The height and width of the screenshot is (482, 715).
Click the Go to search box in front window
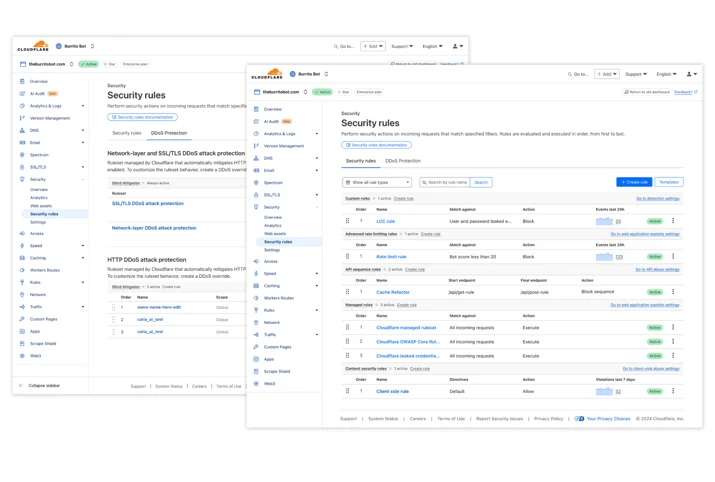[x=578, y=74]
